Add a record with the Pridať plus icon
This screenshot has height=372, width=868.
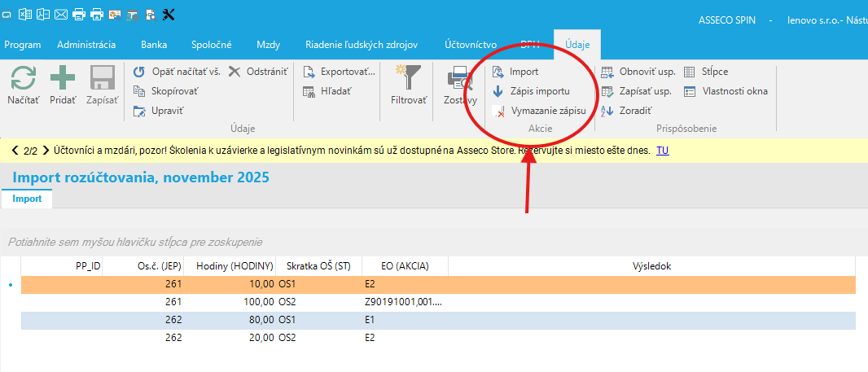point(63,84)
